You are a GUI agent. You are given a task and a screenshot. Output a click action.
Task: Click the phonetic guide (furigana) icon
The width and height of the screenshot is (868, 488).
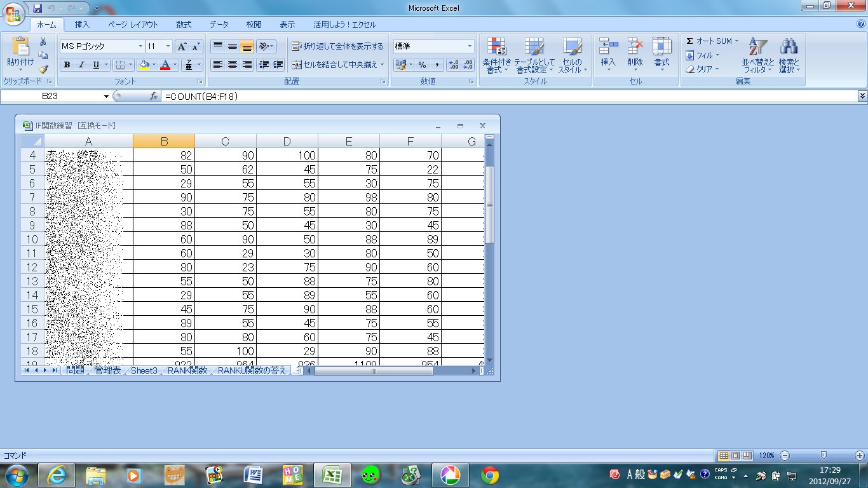point(189,65)
